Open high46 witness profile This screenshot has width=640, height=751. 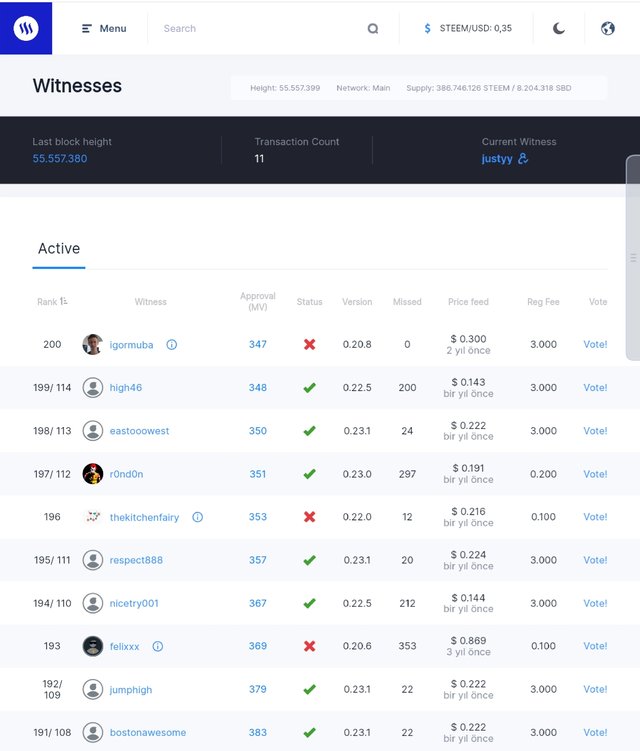click(126, 387)
